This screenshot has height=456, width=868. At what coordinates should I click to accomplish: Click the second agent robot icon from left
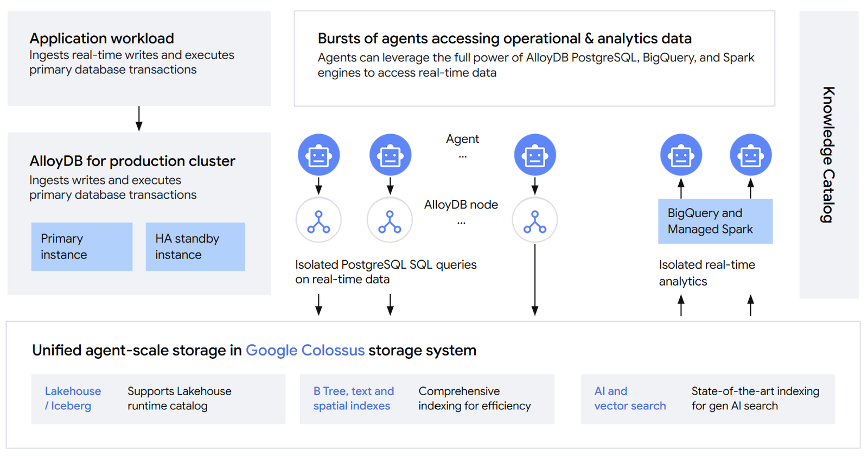pyautogui.click(x=390, y=155)
